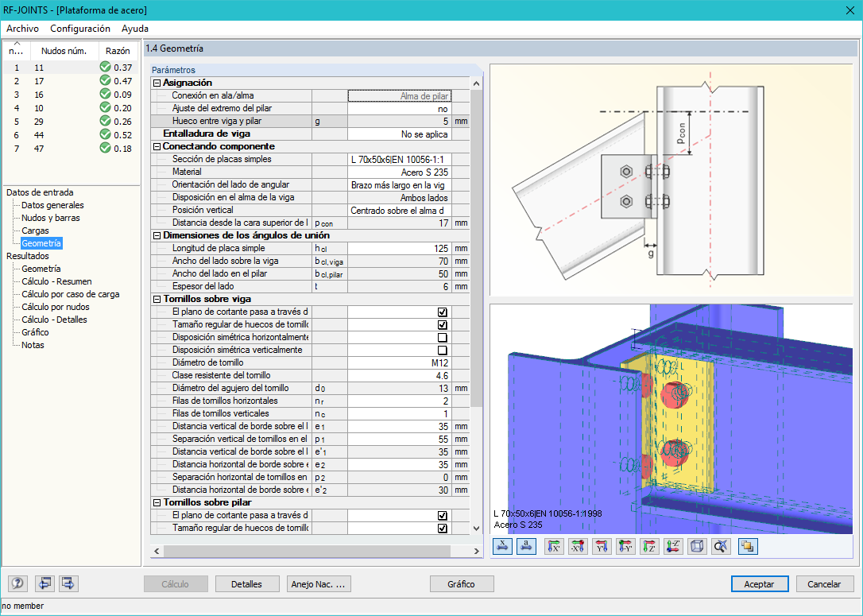Click the horizontal scrollbar under parameters table
The height and width of the screenshot is (616, 863).
tap(307, 551)
